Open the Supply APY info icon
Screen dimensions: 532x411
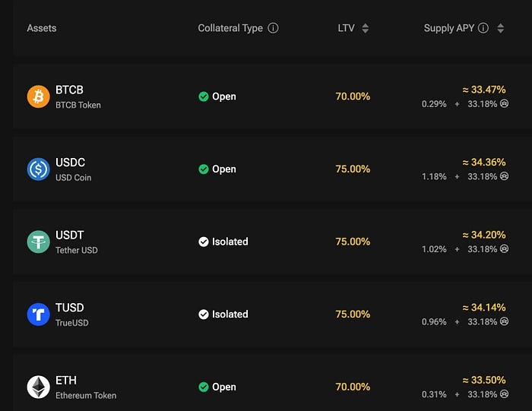483,28
